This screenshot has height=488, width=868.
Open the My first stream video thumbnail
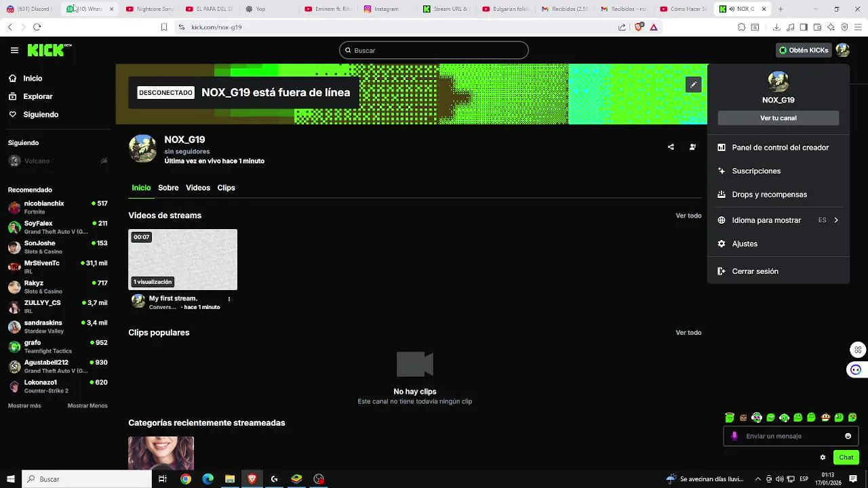(x=183, y=260)
